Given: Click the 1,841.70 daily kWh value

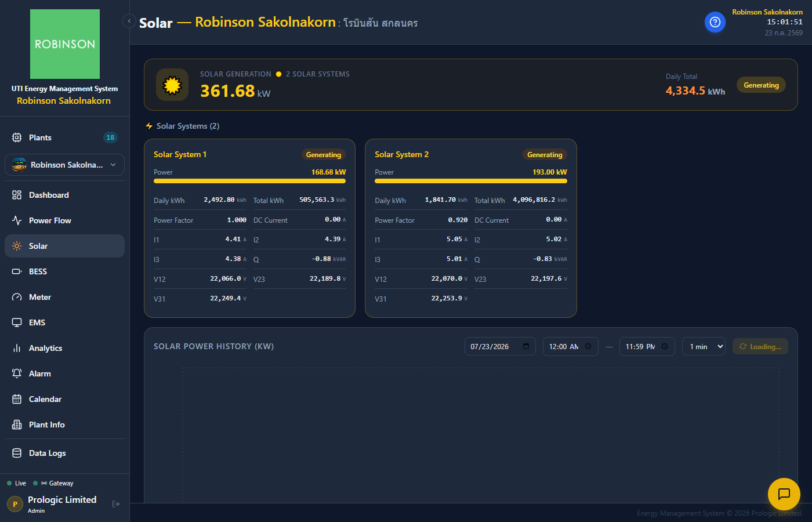Looking at the screenshot, I should pos(445,200).
